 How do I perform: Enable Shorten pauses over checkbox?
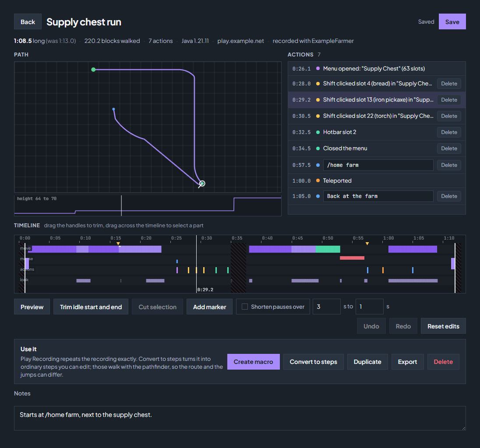click(244, 306)
